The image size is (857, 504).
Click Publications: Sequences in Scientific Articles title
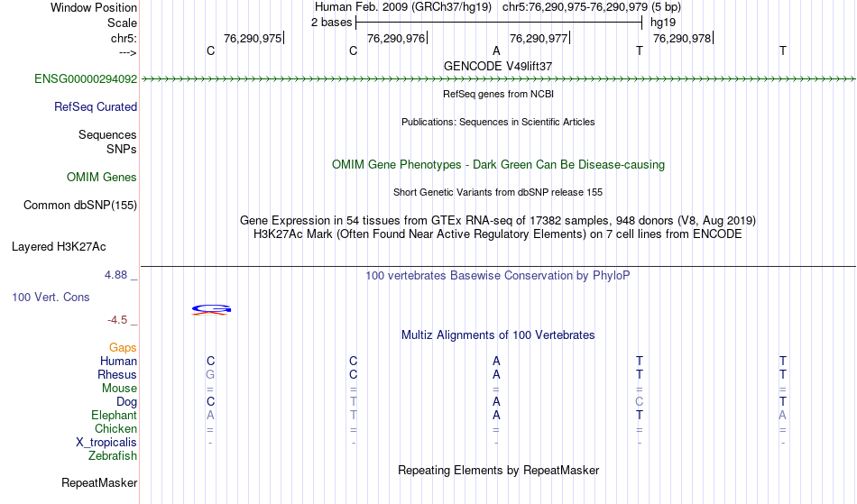click(x=498, y=122)
